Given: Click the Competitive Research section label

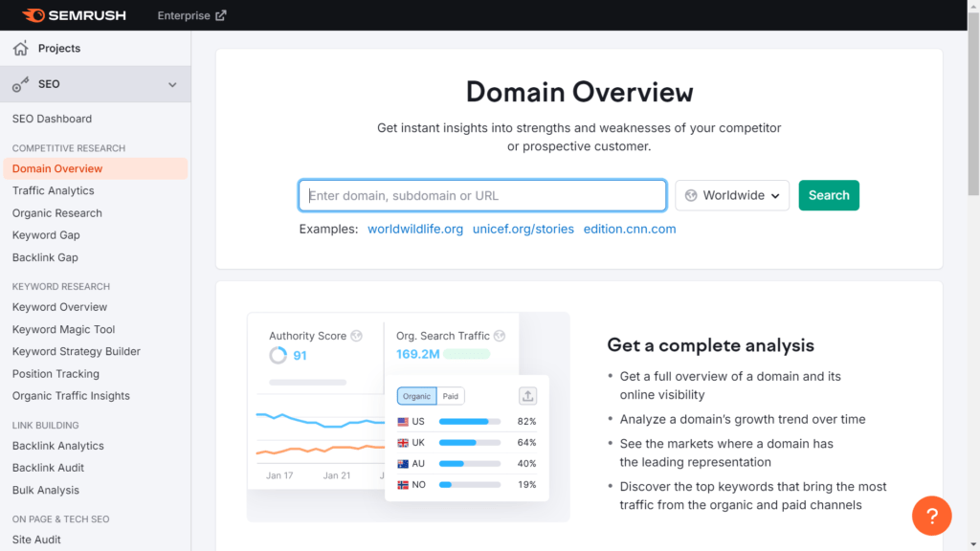Looking at the screenshot, I should [x=69, y=148].
